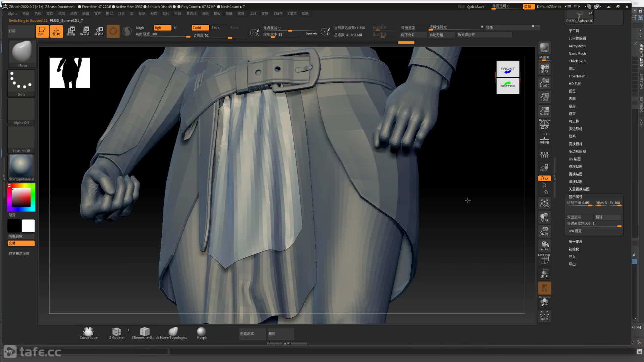The height and width of the screenshot is (362, 644).
Task: Switch to Zsub sculpt mode
Action: (x=215, y=28)
